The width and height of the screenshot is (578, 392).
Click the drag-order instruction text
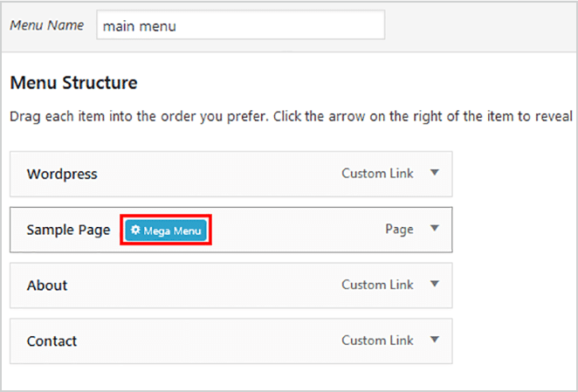291,116
